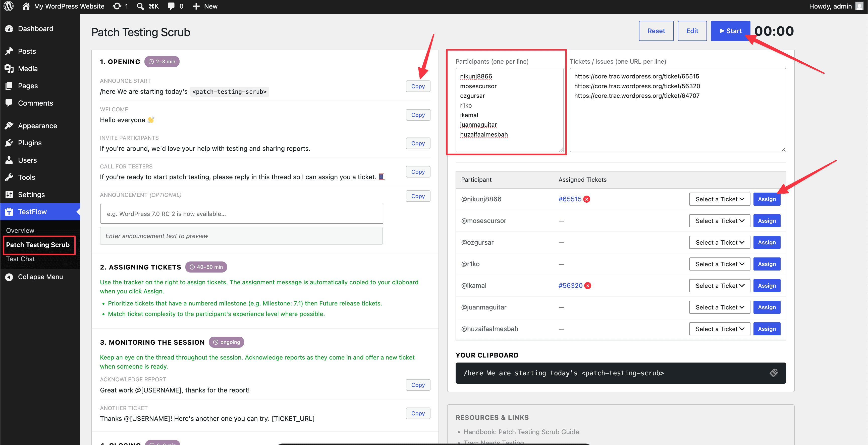Click the Media icon in the sidebar
868x445 pixels.
9,68
